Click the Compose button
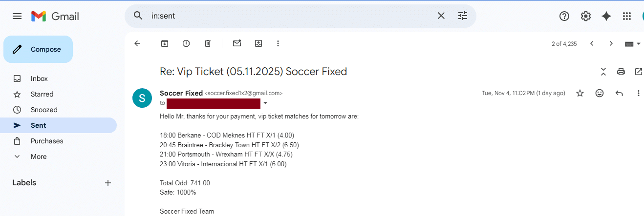Viewport: 644px width, 216px height. coord(38,49)
